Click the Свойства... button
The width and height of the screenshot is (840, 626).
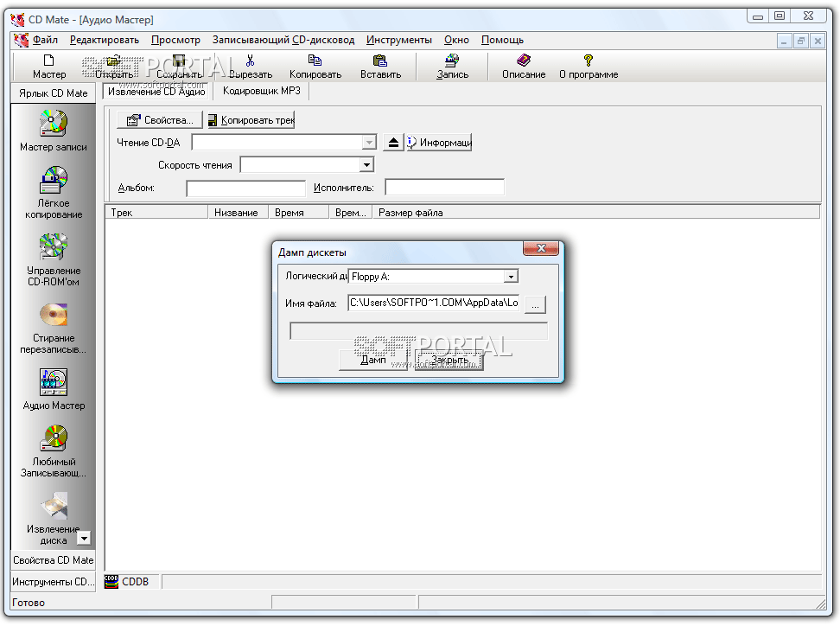(x=160, y=120)
